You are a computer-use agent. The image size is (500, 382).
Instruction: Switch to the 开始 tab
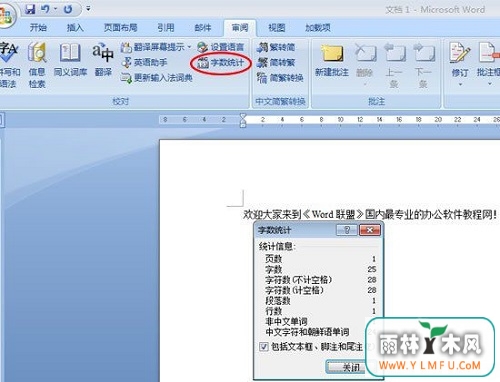click(x=38, y=27)
